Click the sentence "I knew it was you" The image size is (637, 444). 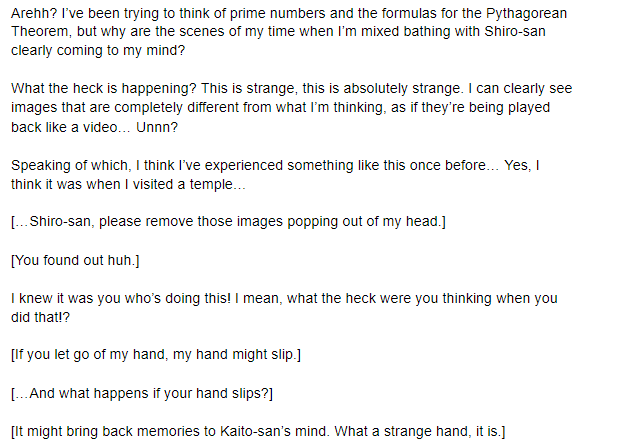click(x=121, y=299)
